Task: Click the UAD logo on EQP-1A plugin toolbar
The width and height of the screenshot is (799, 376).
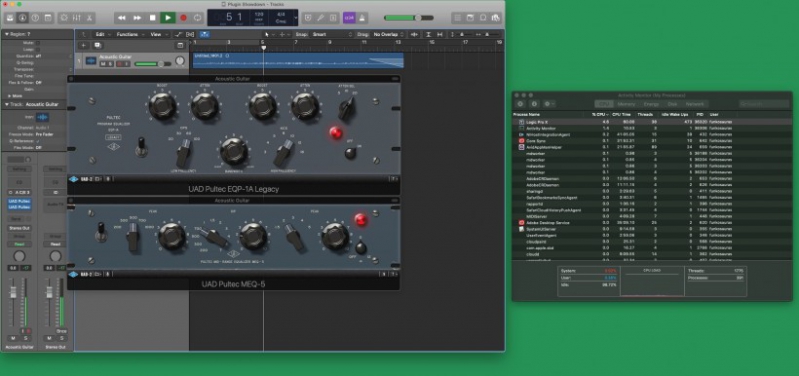Action: pos(73,179)
